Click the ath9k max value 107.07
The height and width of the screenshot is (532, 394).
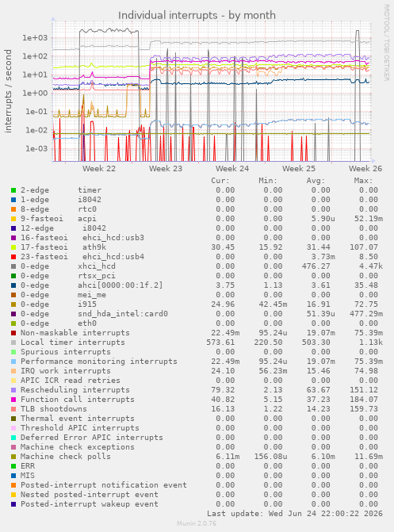tap(364, 247)
